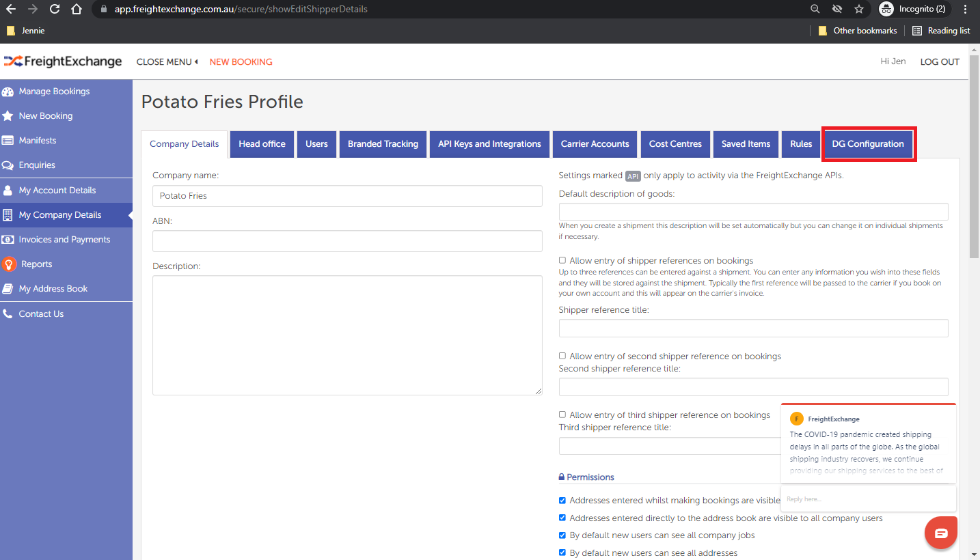Click the chat Reply here field
The height and width of the screenshot is (560, 980).
coord(868,499)
